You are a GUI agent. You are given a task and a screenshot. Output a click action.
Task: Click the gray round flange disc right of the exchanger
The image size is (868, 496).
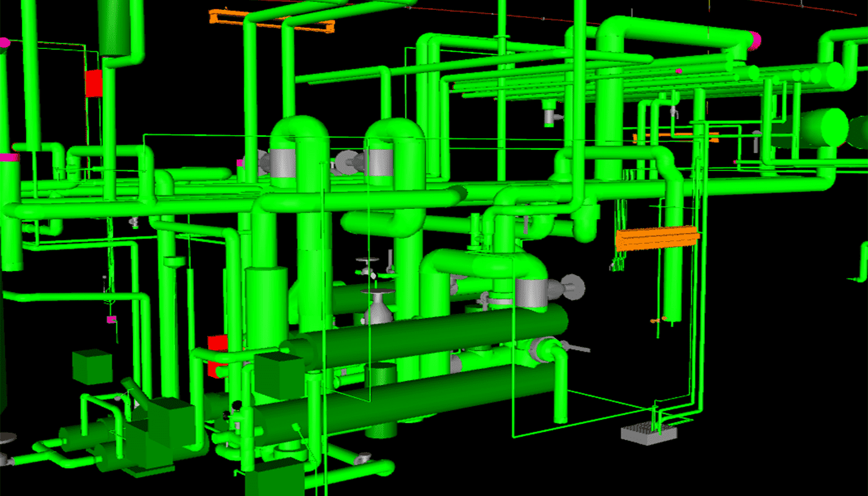coord(574,286)
